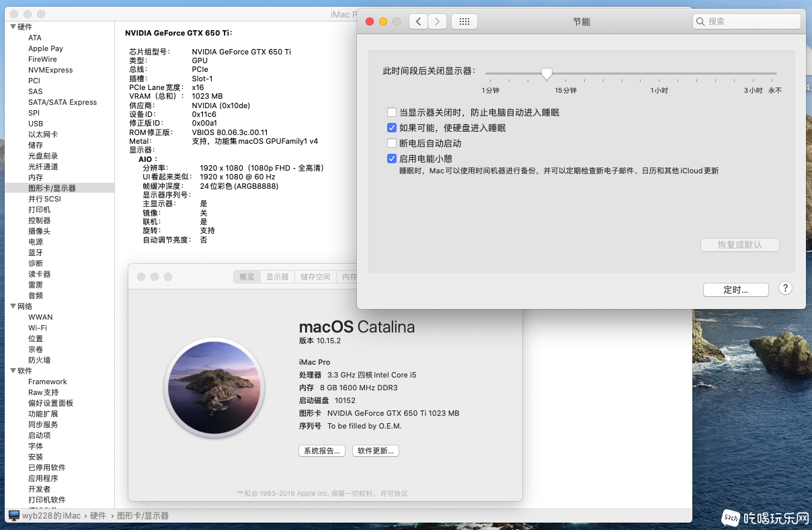Select 蓝牙 in the sidebar
This screenshot has width=812, height=530.
click(x=36, y=253)
